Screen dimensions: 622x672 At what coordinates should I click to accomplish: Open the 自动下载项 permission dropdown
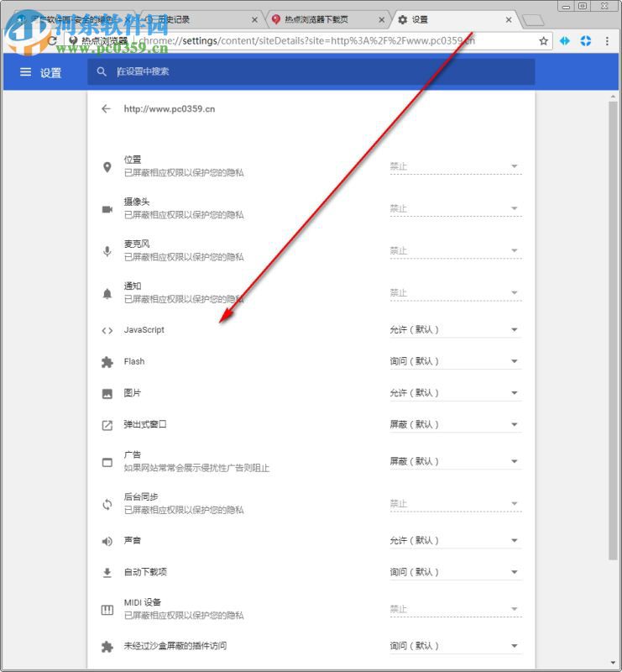tap(455, 572)
